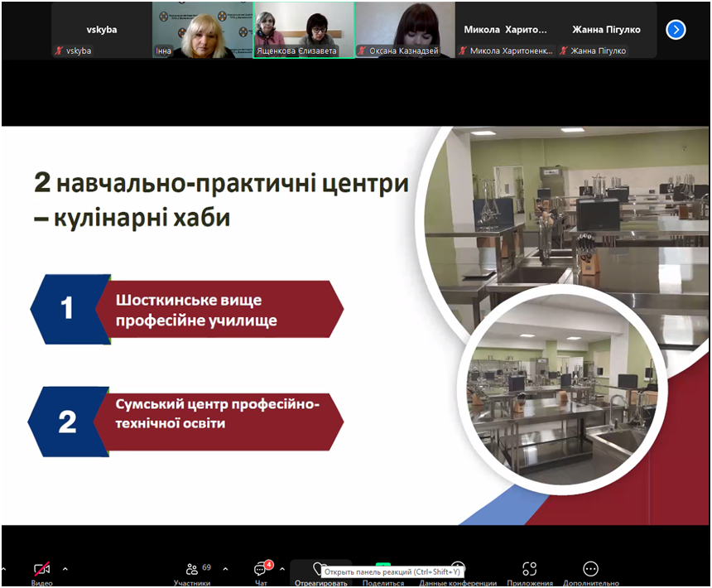Expand chat options arrow beside Чат
712x588 pixels.
(x=282, y=569)
